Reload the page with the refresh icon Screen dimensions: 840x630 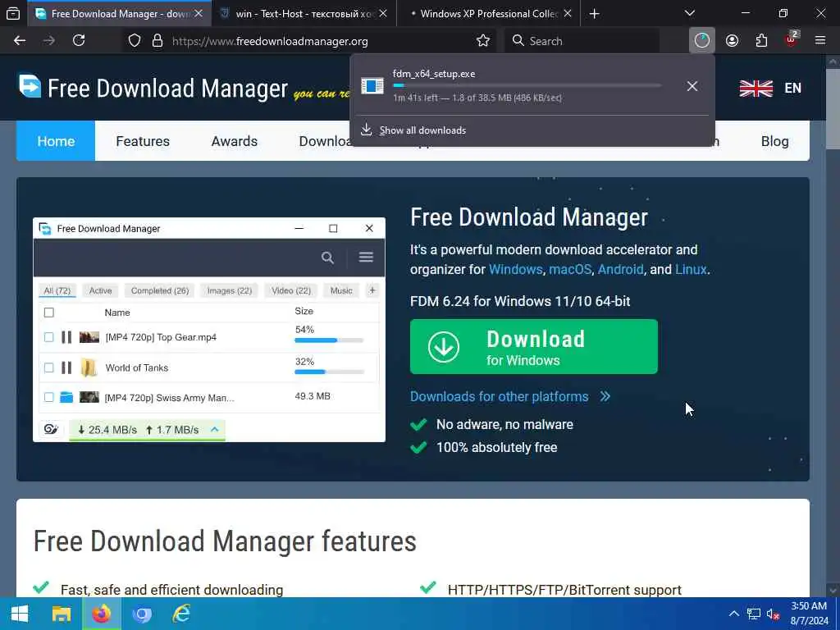point(79,41)
